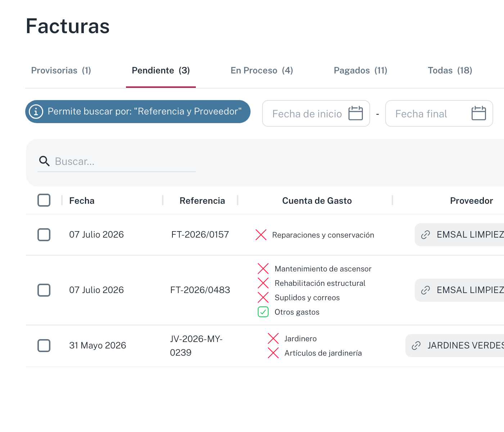Open calendar icon in Fecha de inicio field
Image resolution: width=504 pixels, height=432 pixels.
(356, 113)
